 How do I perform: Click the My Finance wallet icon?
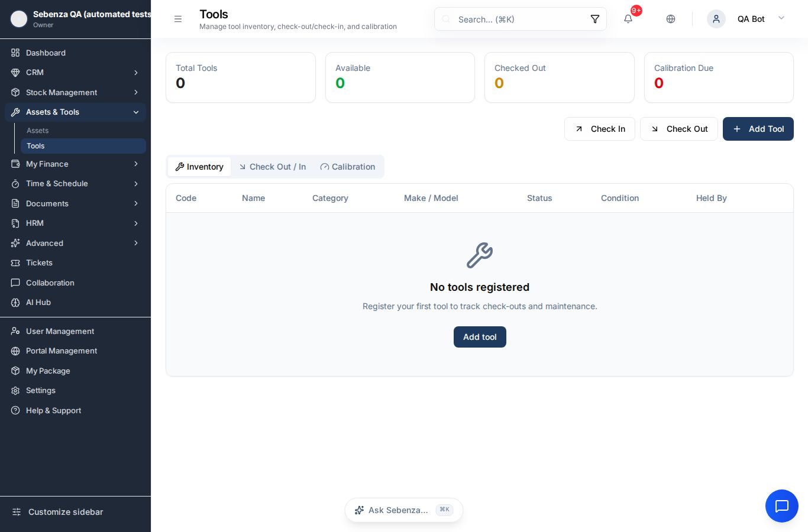pos(15,164)
